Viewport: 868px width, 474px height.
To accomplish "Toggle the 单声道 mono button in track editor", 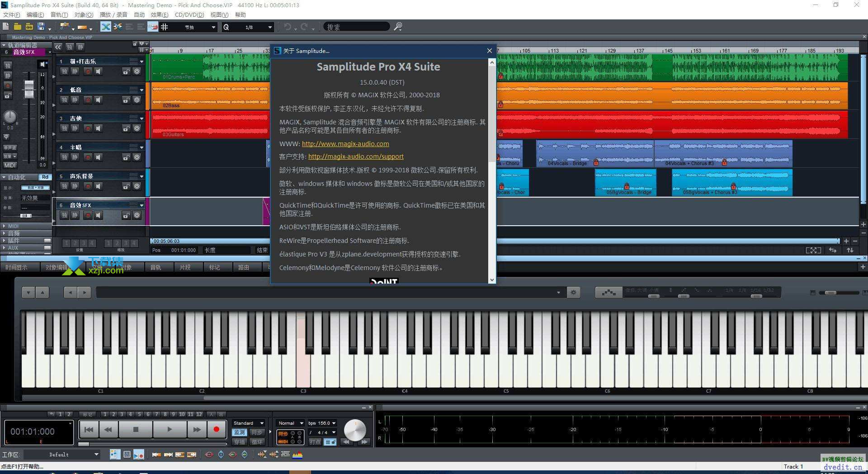I will (10, 148).
